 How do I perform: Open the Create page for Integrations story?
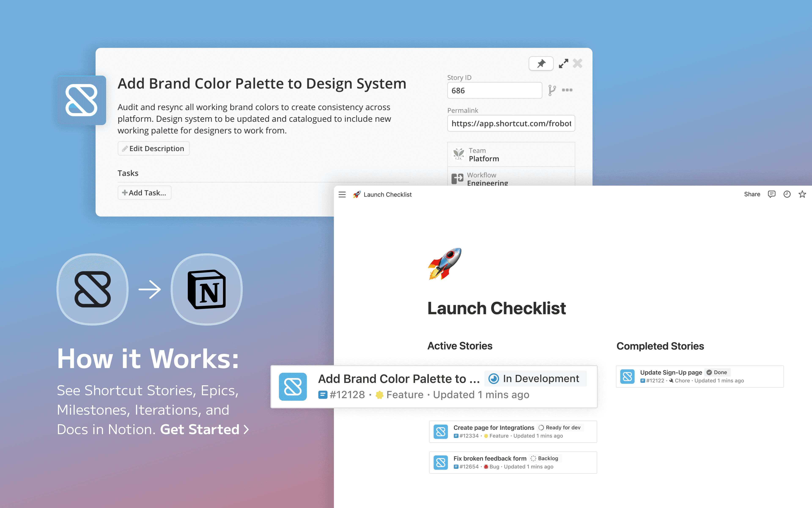pos(513,432)
